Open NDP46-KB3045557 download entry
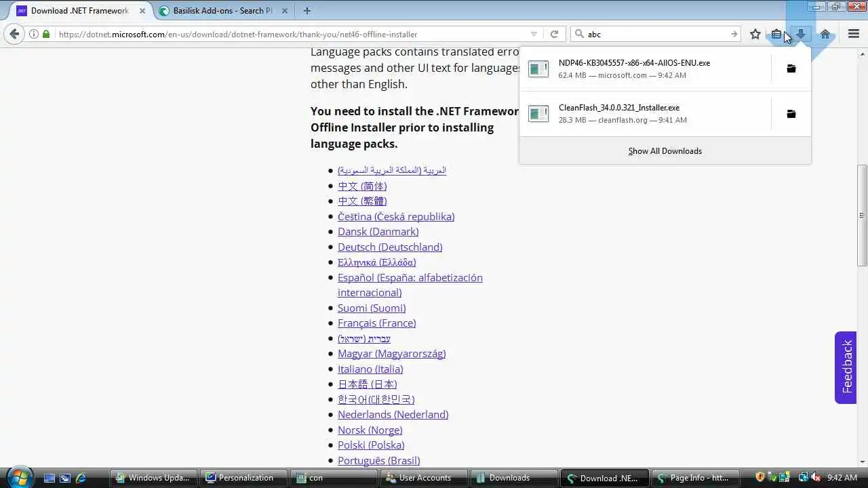868x488 pixels. [644, 68]
